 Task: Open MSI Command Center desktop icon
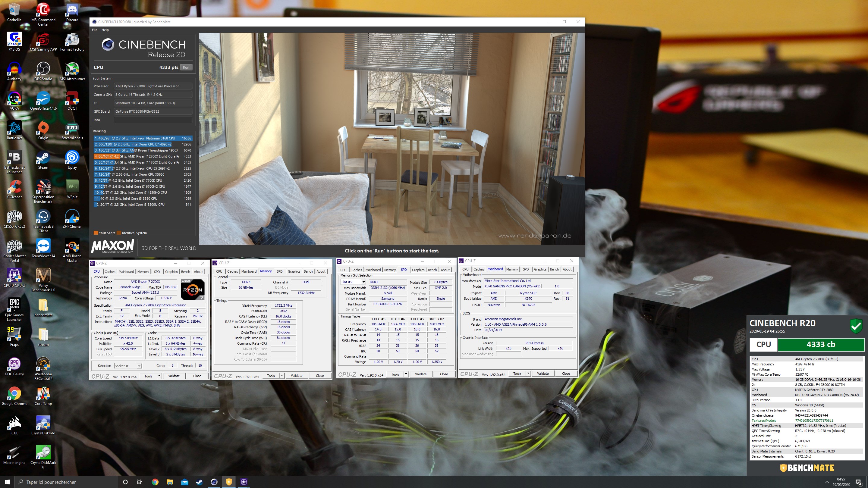(x=43, y=14)
